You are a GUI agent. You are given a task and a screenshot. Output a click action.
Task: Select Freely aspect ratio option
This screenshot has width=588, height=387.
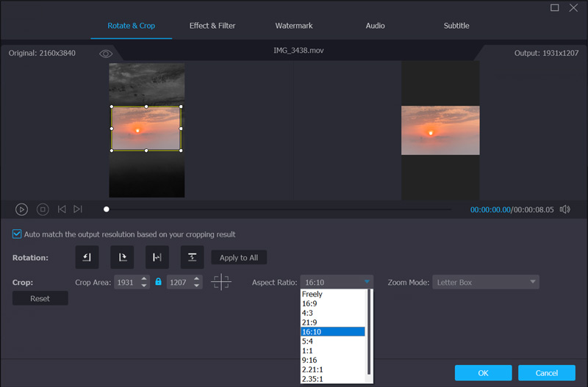point(333,294)
